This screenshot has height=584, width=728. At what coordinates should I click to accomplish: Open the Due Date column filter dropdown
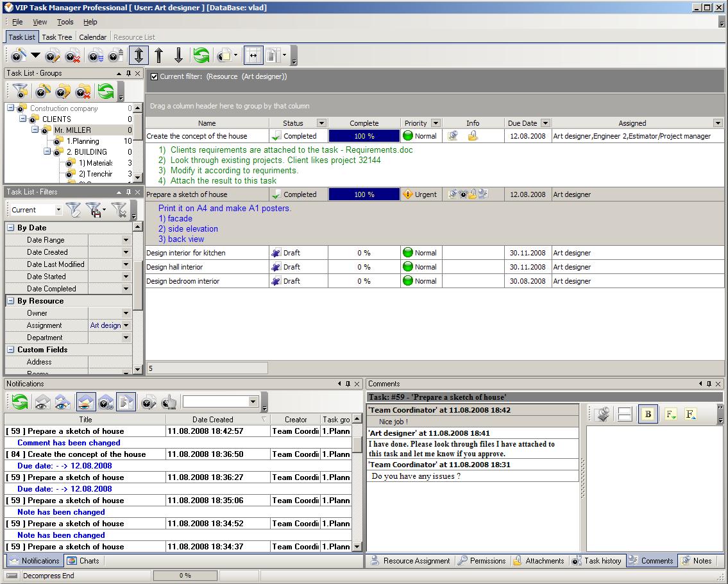(546, 123)
